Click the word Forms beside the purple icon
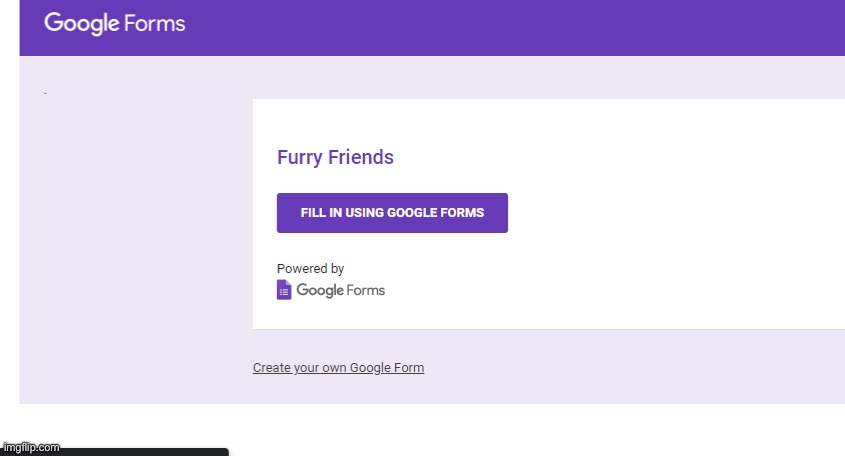This screenshot has width=845, height=456. pos(365,290)
